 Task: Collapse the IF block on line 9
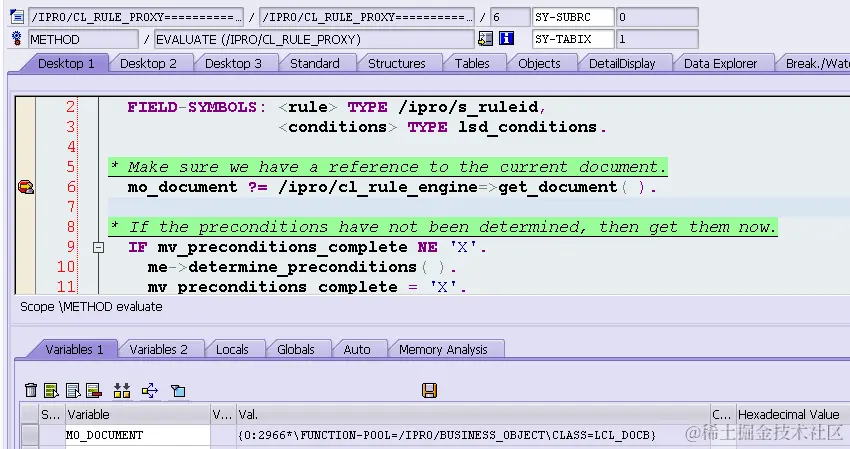point(98,248)
